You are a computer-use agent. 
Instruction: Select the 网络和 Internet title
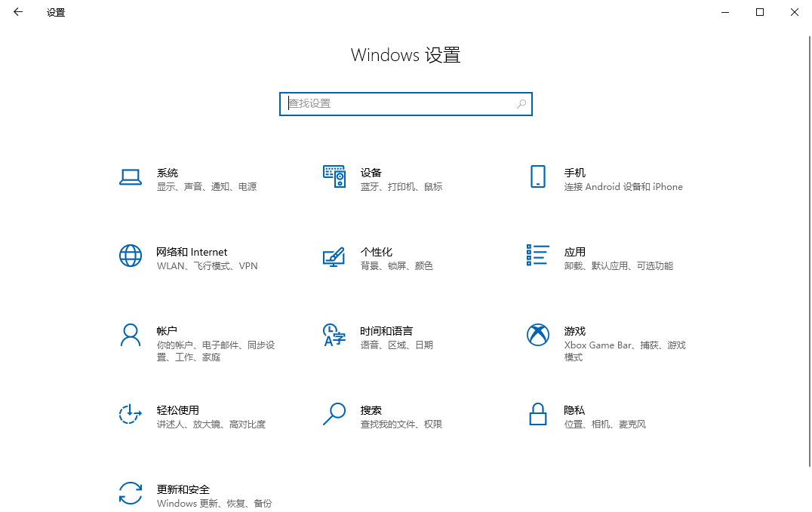click(x=192, y=252)
